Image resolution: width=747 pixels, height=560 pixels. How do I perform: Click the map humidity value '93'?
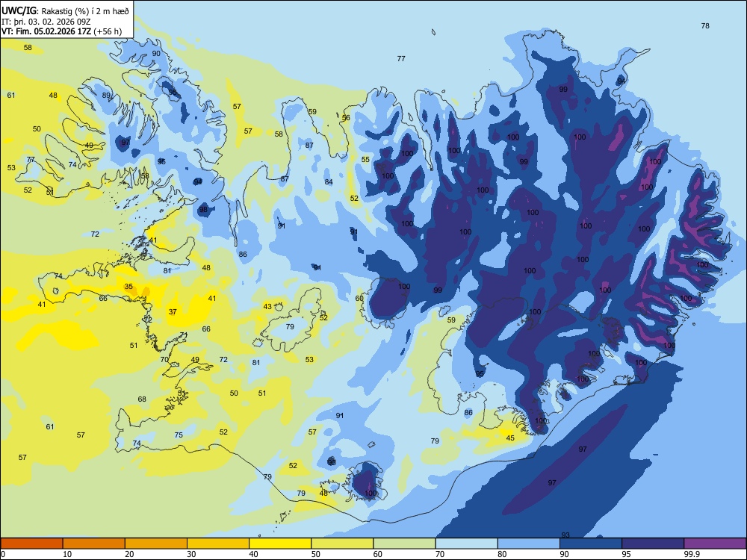565,535
